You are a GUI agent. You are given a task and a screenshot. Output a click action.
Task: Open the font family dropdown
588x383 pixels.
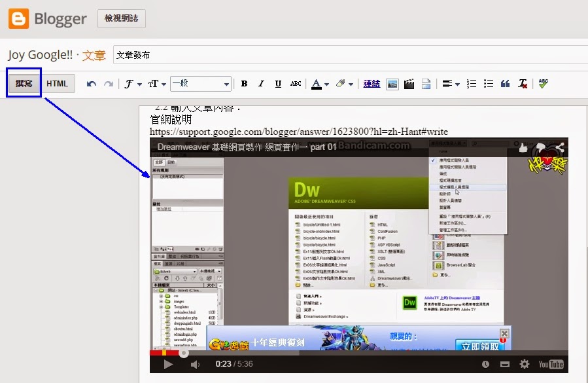133,84
